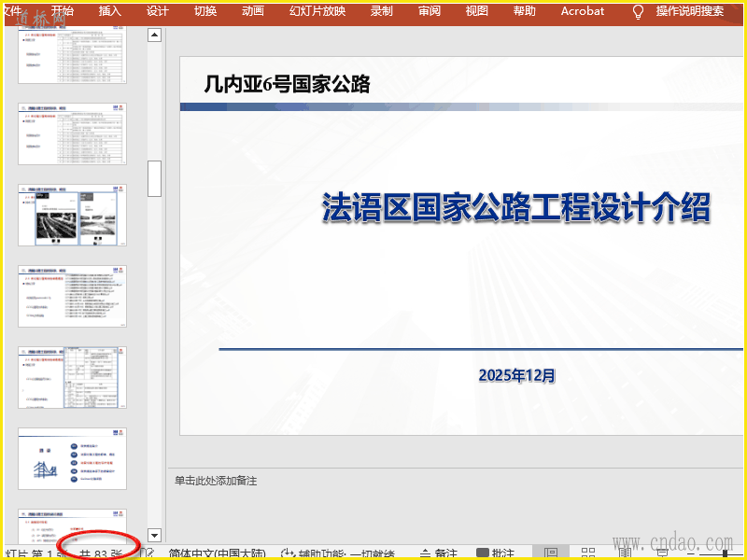Go to the 切换 ribbon tab
Image resolution: width=747 pixels, height=560 pixels.
point(205,10)
